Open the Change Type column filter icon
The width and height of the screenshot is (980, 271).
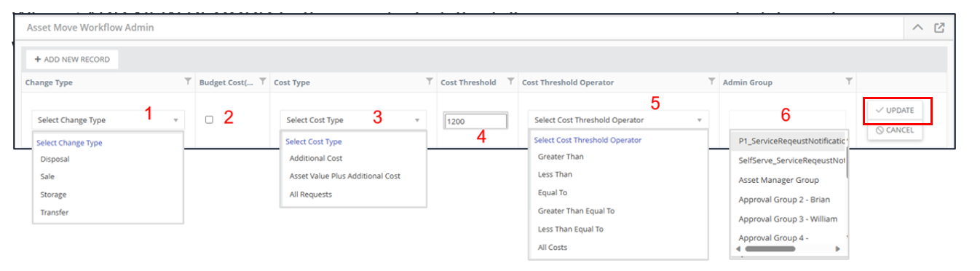(x=188, y=82)
